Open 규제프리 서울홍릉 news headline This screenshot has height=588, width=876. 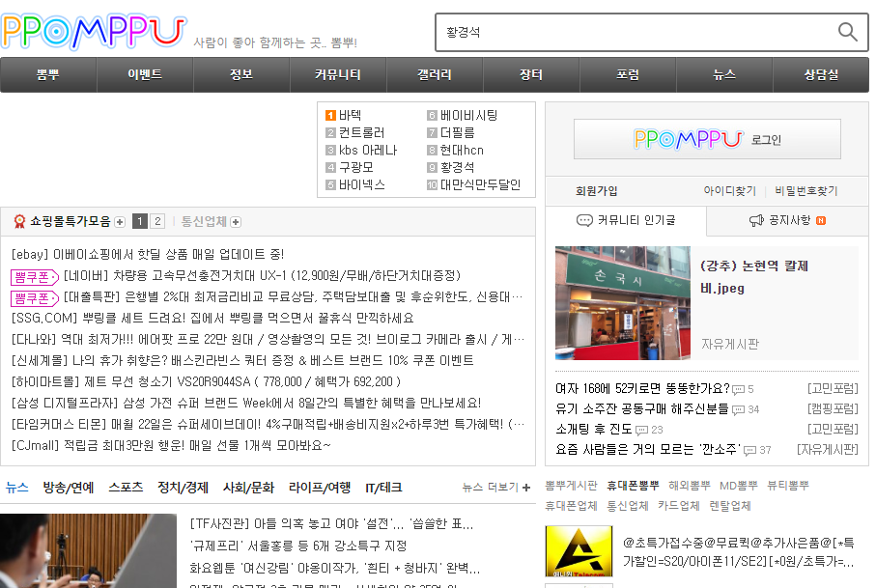pos(298,546)
